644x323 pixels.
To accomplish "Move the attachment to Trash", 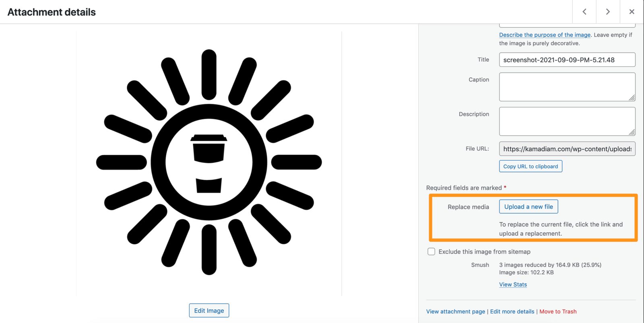I will [557, 311].
